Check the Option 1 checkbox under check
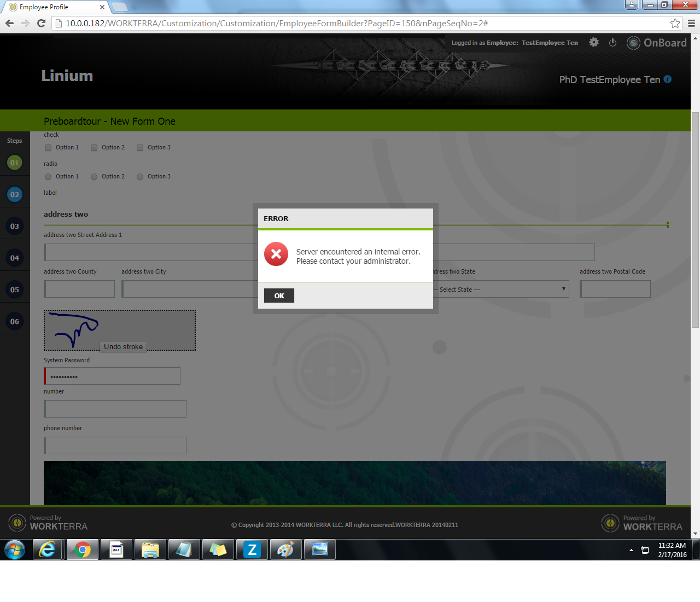This screenshot has width=700, height=602. (x=48, y=148)
